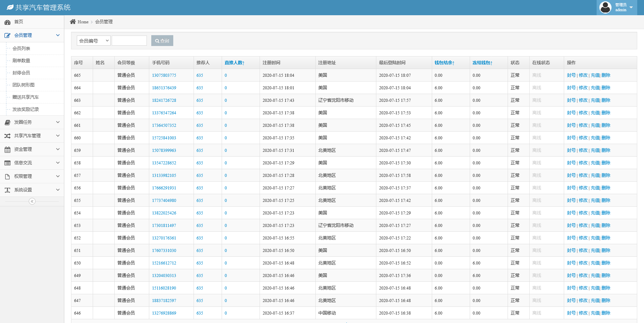Viewport: 644px width, 323px height.
Task: Click the edit icon beside 会员管理
Action: tap(7, 36)
